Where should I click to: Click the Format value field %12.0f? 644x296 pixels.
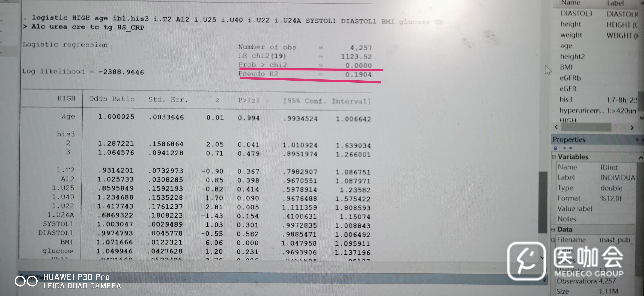pos(611,198)
